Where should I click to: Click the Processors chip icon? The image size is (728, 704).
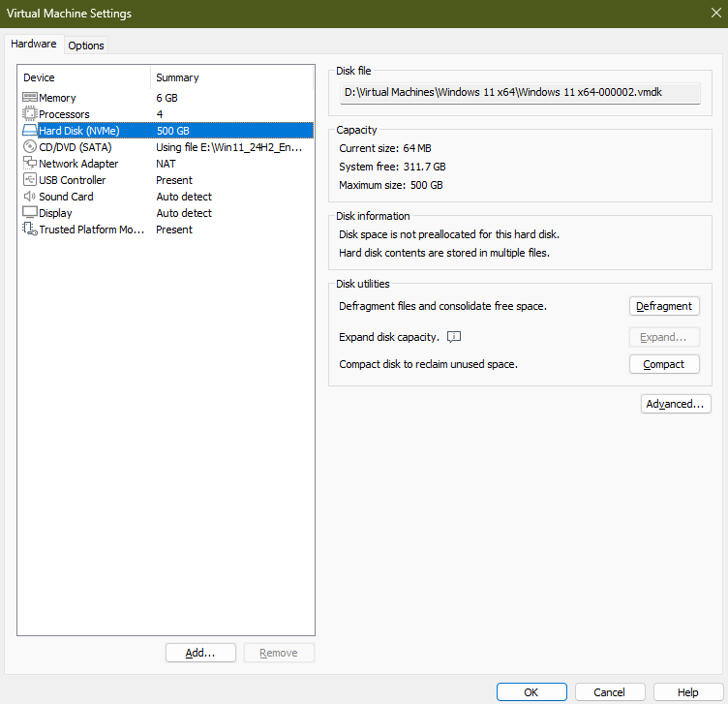30,113
